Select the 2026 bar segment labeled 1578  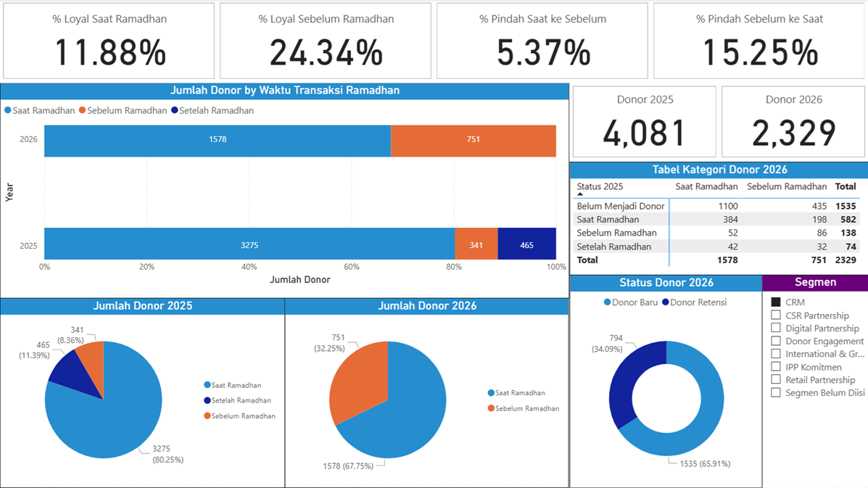click(x=218, y=141)
